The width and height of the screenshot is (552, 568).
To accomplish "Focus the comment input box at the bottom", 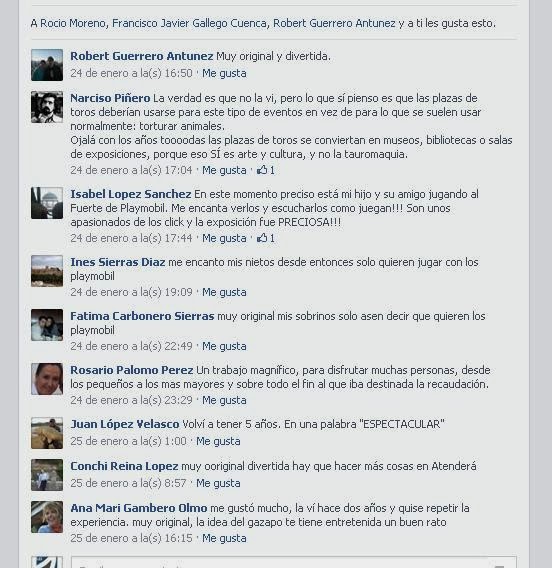I will [294, 562].
